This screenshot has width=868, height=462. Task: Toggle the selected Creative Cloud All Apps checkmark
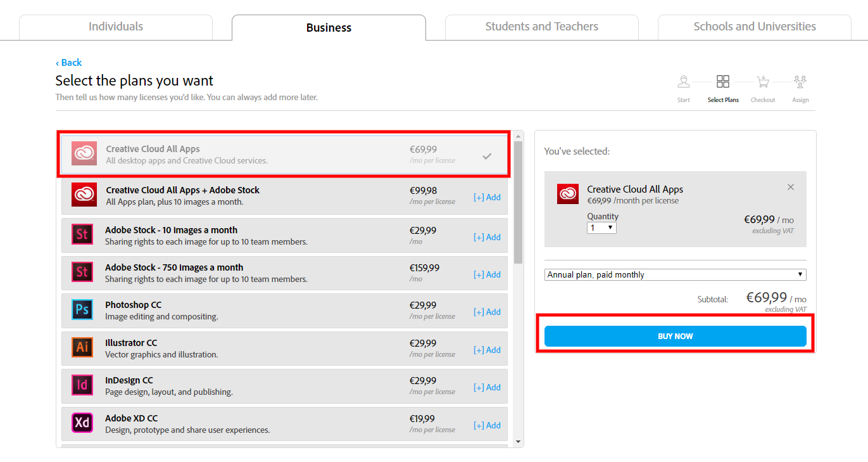click(x=487, y=156)
